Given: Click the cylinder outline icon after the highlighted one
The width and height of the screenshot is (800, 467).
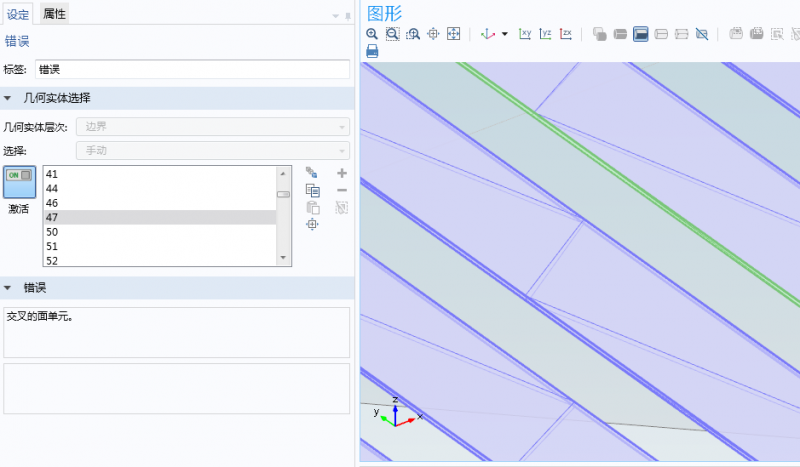Looking at the screenshot, I should click(x=661, y=34).
